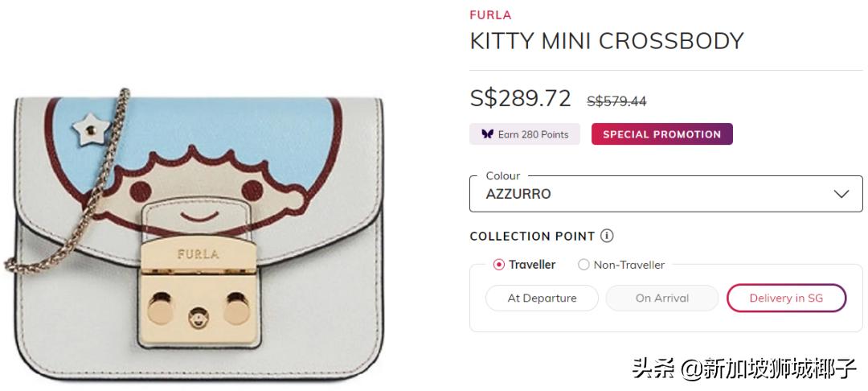The height and width of the screenshot is (391, 868).
Task: Click the chevron arrow in the Colour selector
Action: coord(841,194)
